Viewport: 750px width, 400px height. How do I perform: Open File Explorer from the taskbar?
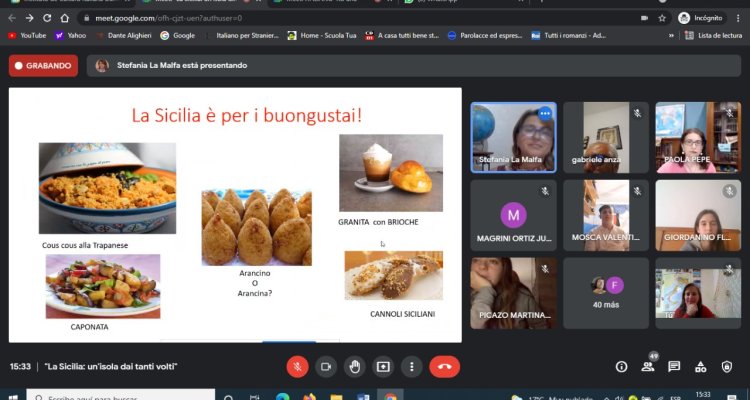pyautogui.click(x=336, y=397)
